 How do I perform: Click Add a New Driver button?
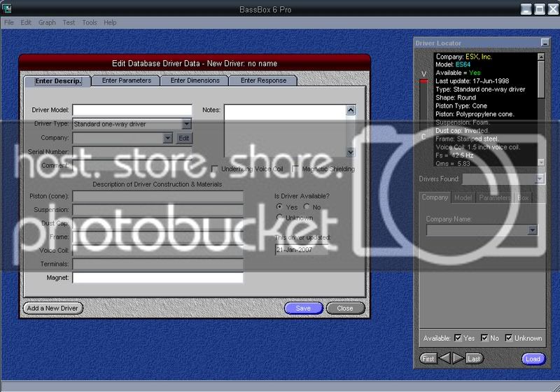pos(53,308)
